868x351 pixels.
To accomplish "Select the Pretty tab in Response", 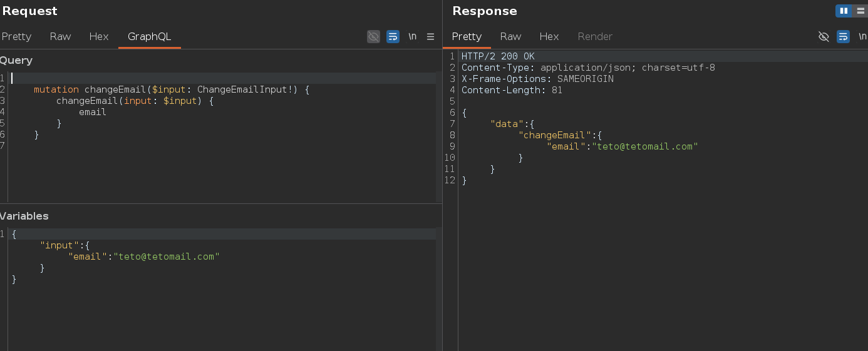I will click(467, 36).
